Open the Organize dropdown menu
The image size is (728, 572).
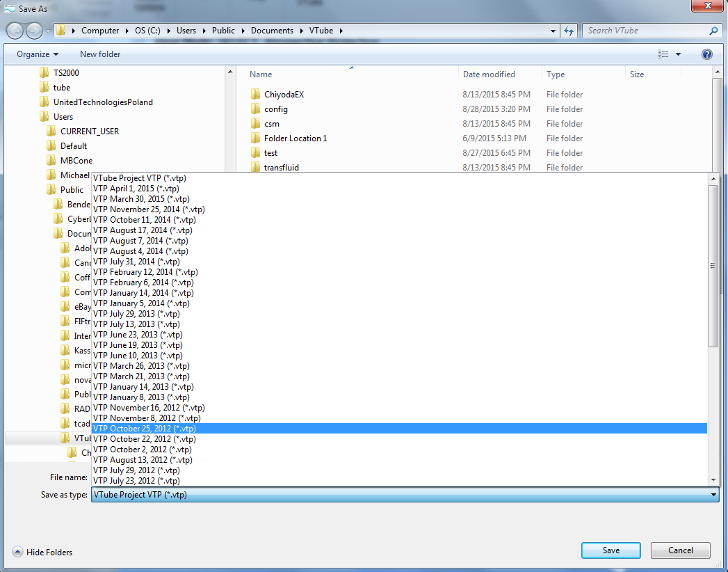tap(38, 54)
